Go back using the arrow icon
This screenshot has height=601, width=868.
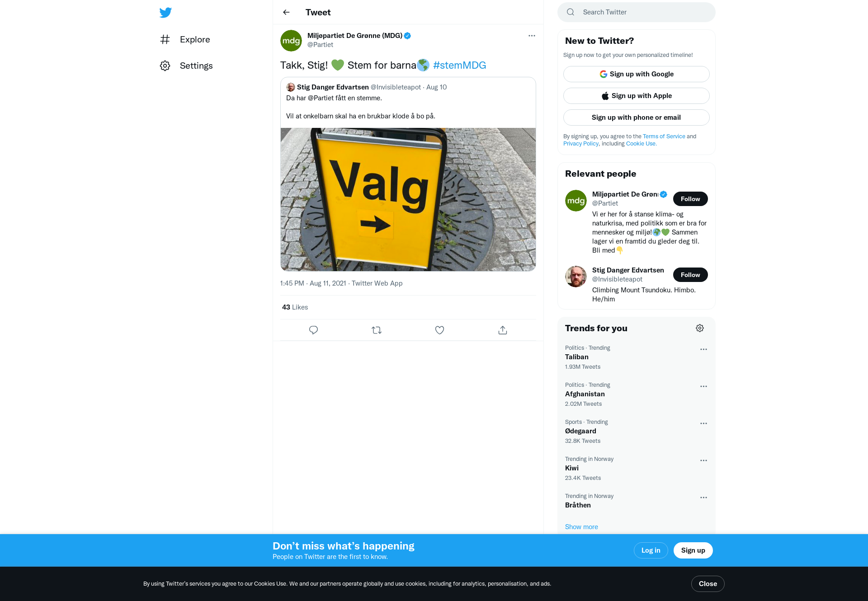tap(286, 12)
